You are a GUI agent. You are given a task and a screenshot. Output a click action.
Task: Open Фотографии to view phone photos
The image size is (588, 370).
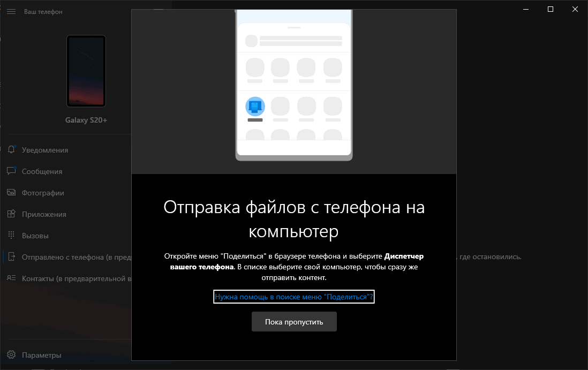[x=11, y=193]
